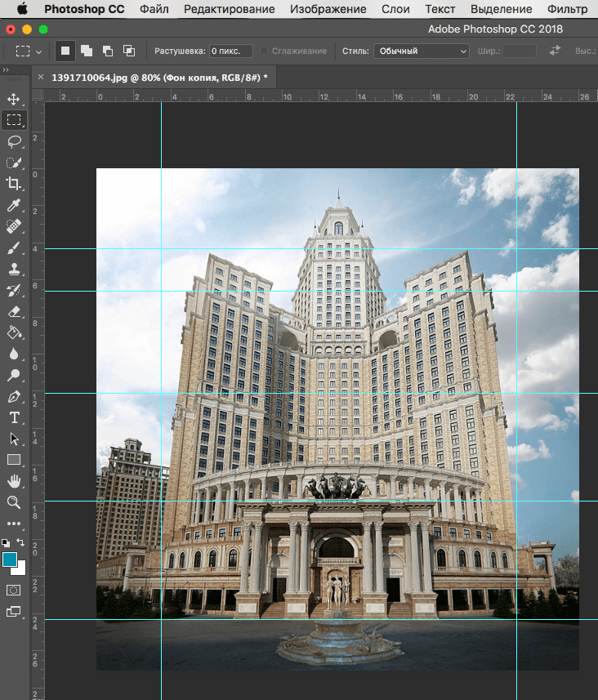Click the Растушевка feather input field
The image size is (598, 700).
tap(230, 51)
